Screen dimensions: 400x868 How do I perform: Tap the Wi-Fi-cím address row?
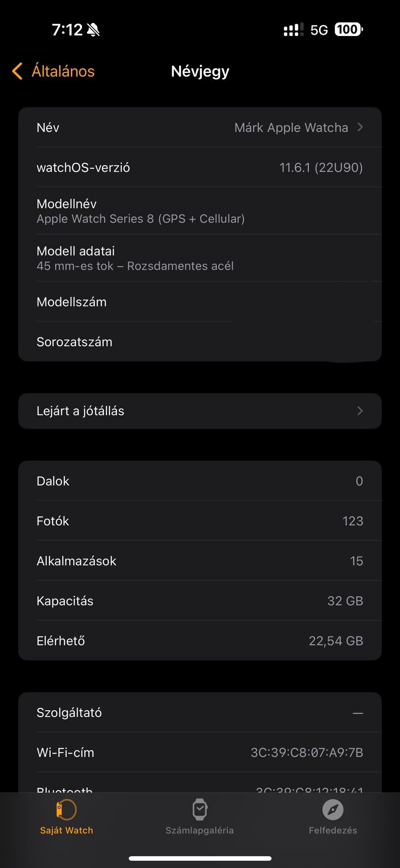(x=200, y=752)
